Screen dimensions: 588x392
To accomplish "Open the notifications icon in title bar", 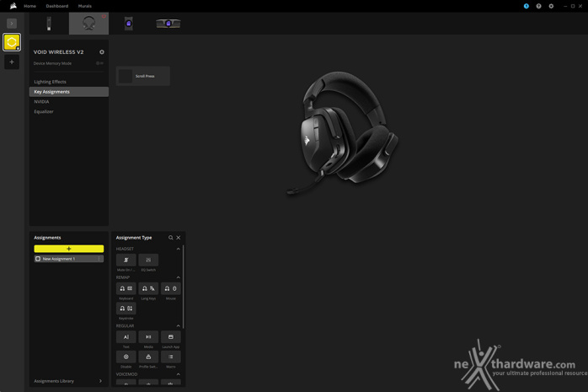I will [527, 6].
